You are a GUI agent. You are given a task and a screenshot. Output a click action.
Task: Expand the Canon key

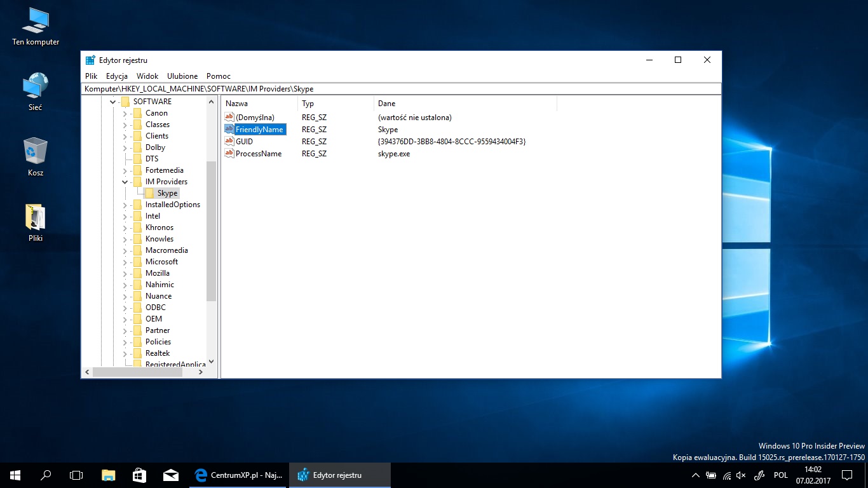[125, 113]
